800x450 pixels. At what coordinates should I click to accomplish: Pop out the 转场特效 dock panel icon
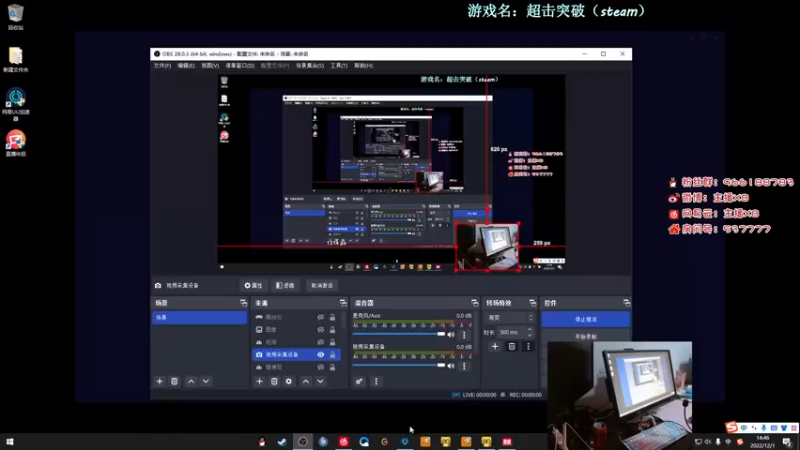532,303
